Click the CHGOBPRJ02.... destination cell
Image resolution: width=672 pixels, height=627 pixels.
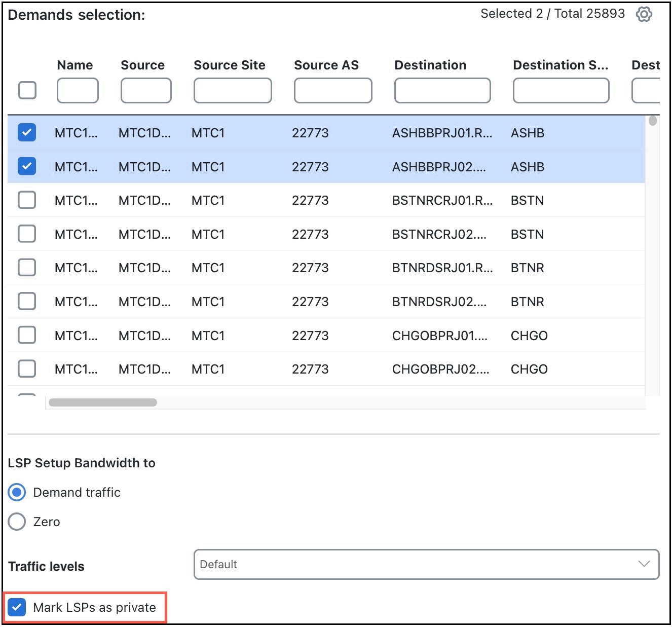point(441,369)
